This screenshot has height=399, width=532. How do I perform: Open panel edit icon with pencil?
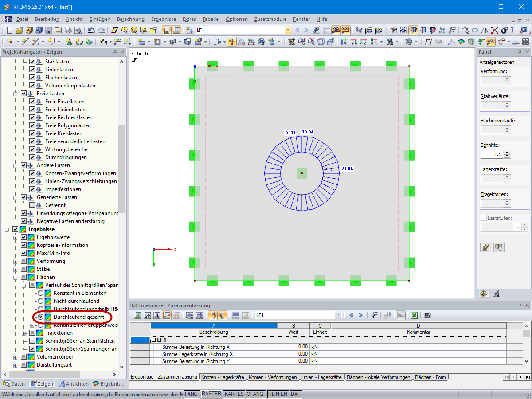point(486,247)
